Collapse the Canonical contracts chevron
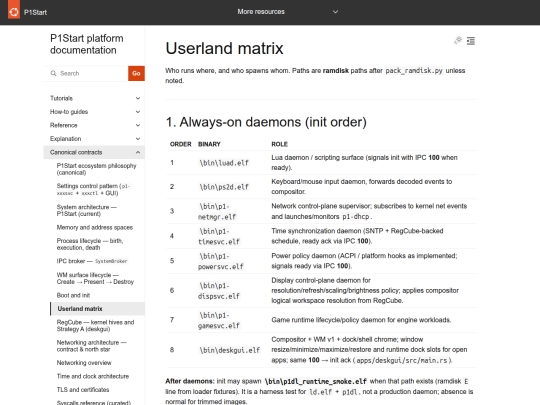 (138, 152)
